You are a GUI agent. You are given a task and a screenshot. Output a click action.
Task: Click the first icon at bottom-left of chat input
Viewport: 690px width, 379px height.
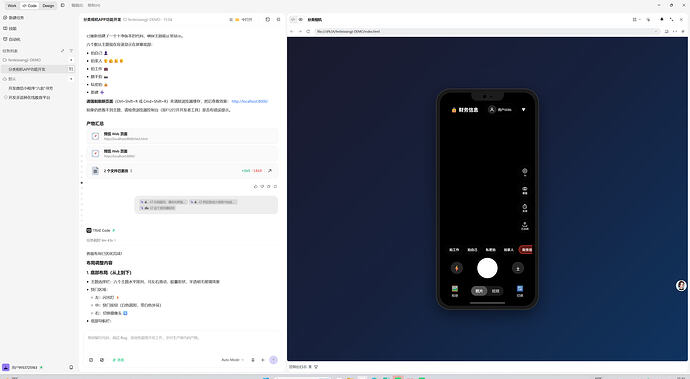[x=91, y=360]
